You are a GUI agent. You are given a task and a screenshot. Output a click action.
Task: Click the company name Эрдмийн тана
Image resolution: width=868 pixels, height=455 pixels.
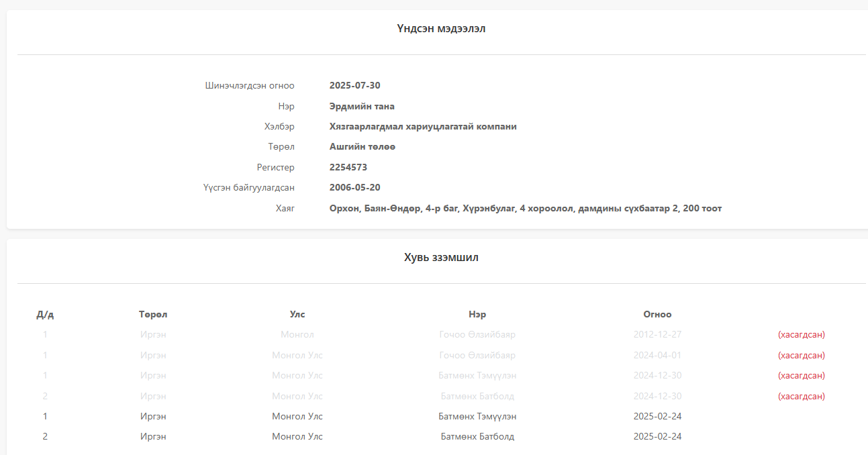pyautogui.click(x=362, y=106)
